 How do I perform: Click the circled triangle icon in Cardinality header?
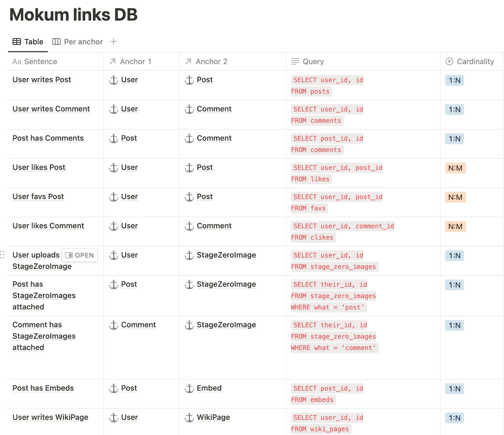point(450,61)
